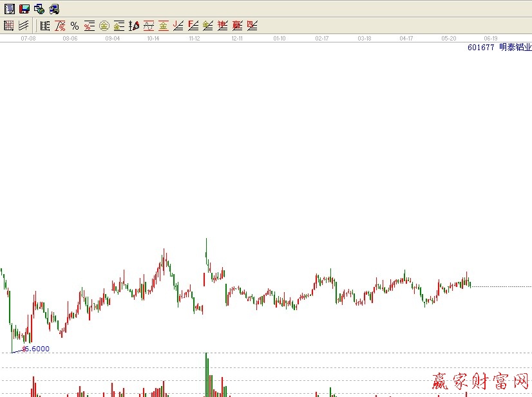Image resolution: width=532 pixels, height=397 pixels.
Task: Click the 601677 明泰铝业 stock label
Action: (498, 48)
